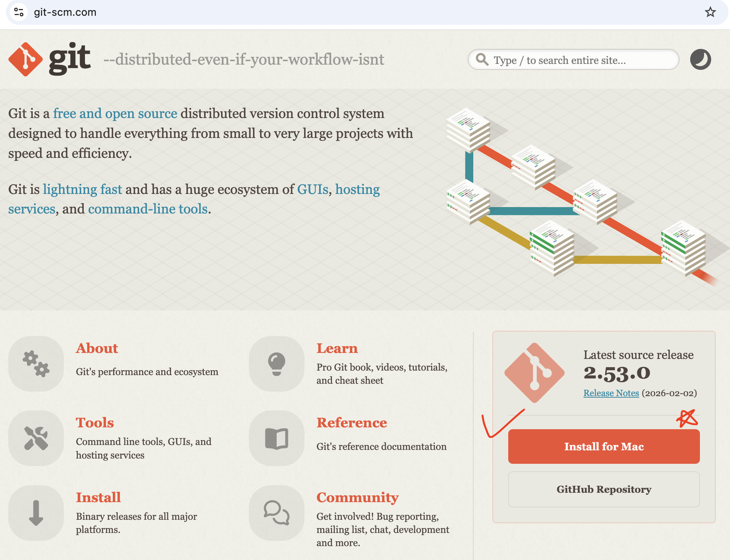The height and width of the screenshot is (560, 730).
Task: Open the GitHub Repository button
Action: [604, 489]
